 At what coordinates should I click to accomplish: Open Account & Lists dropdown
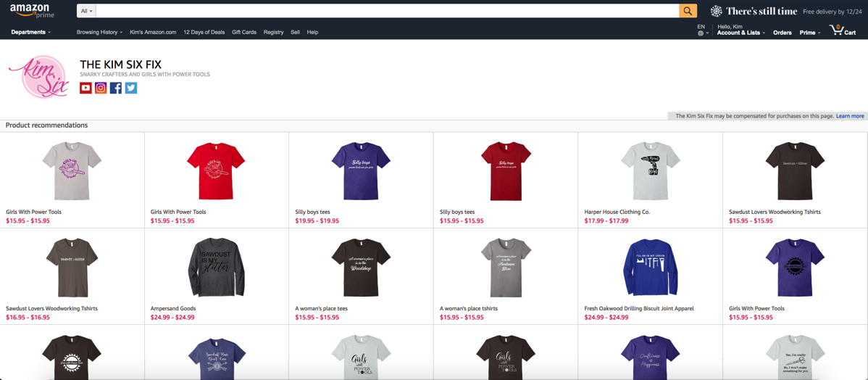[741, 33]
